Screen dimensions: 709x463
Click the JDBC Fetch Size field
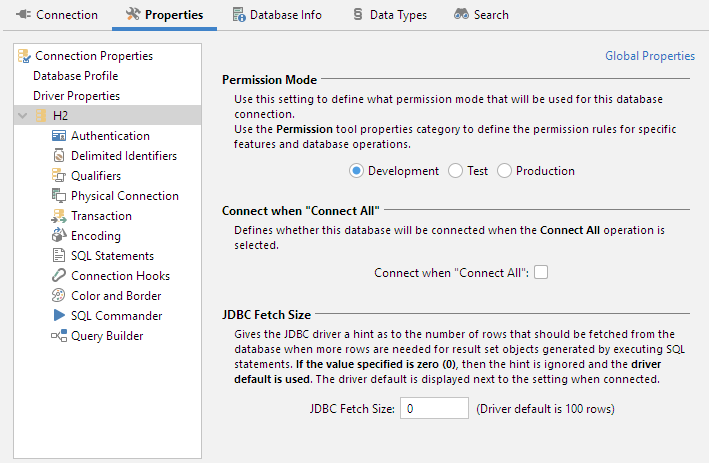pos(434,408)
